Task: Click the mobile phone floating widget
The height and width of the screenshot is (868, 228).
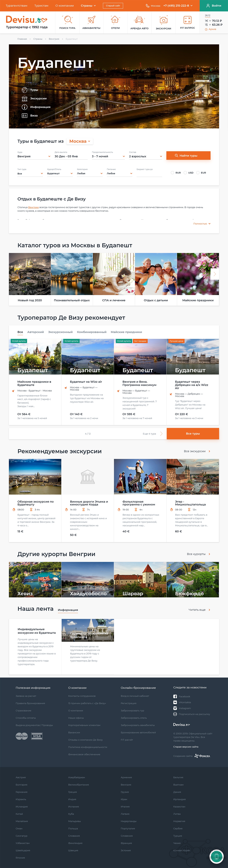Action: coord(217,856)
